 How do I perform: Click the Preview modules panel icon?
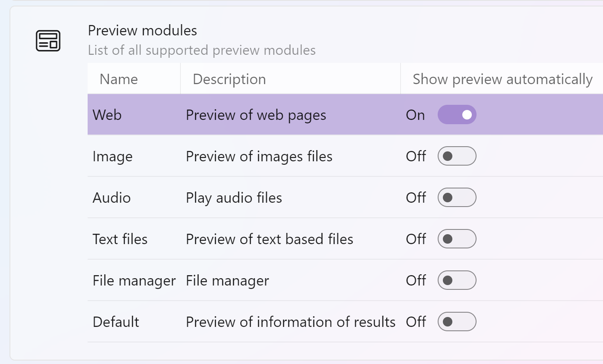(x=47, y=40)
